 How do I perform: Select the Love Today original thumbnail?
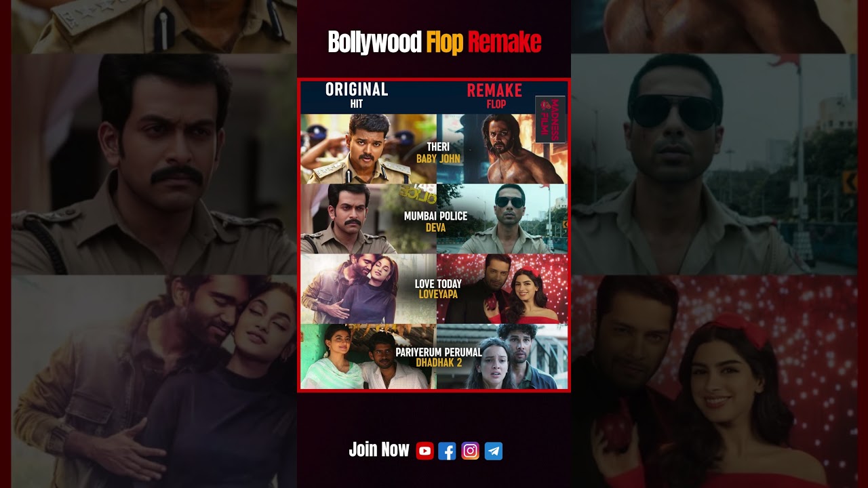tap(368, 289)
